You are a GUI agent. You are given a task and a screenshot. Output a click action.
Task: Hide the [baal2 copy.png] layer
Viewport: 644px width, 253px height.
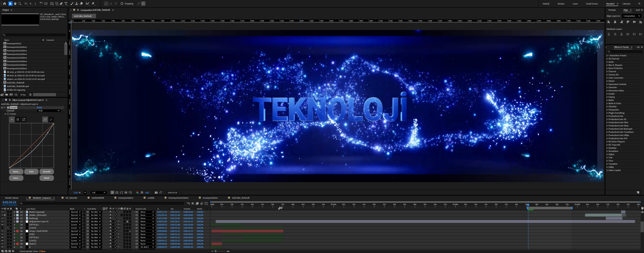pos(2,212)
